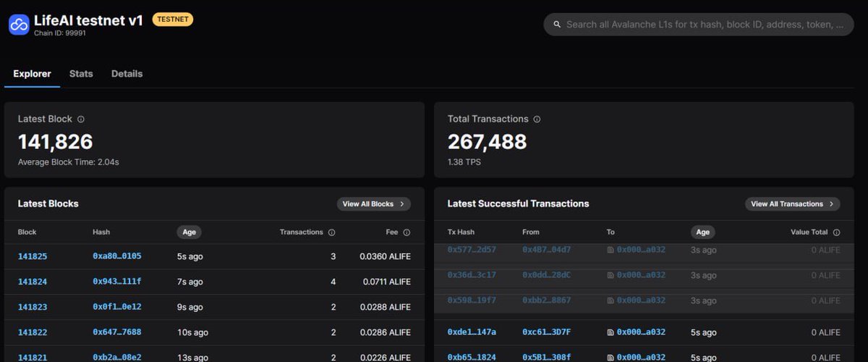Click the contract icon in the 0xde1…147a row
The image size is (868, 362).
610,332
